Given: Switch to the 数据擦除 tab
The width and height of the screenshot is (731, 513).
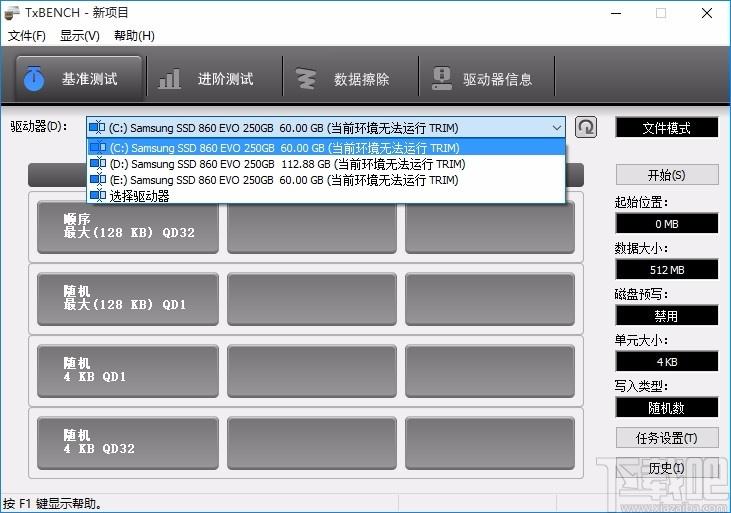Looking at the screenshot, I should [351, 78].
